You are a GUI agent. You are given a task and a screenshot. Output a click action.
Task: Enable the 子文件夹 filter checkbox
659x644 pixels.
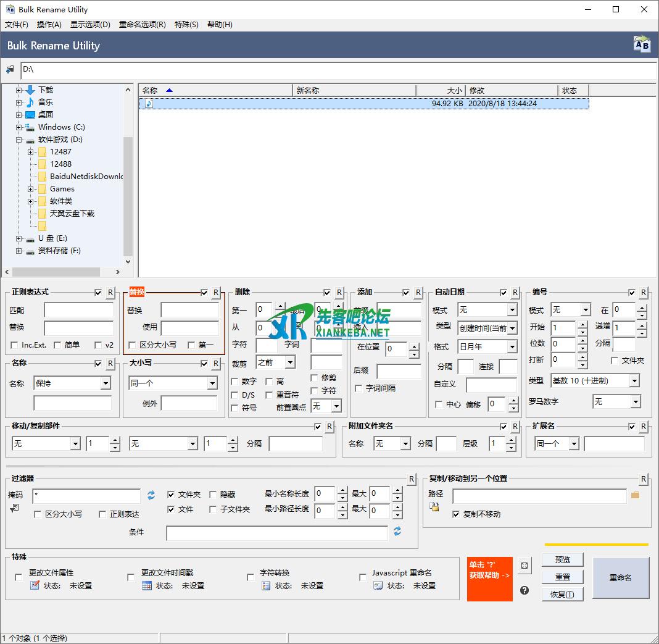click(x=213, y=509)
